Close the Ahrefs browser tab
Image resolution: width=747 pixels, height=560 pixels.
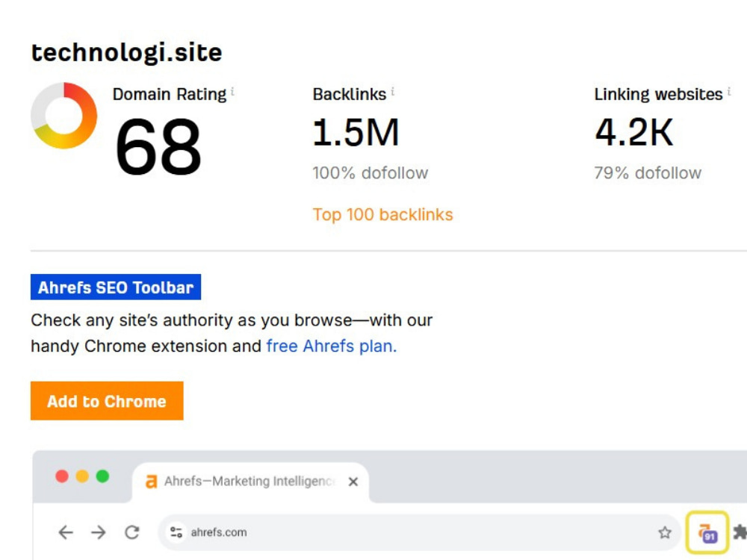point(353,482)
